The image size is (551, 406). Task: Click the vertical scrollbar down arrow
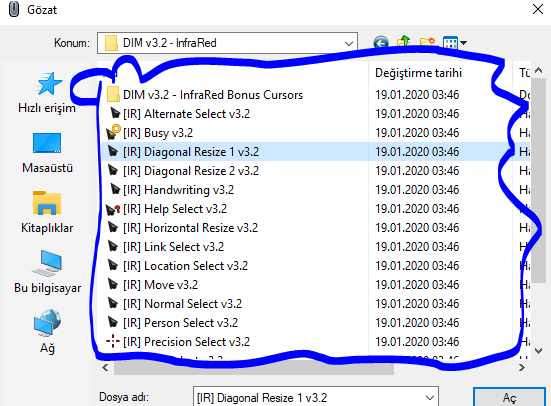[x=538, y=350]
